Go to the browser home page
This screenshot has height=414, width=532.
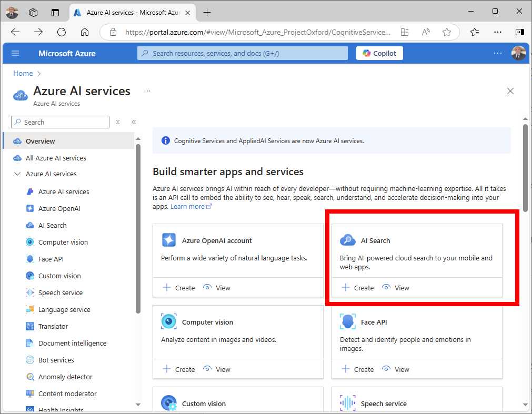[85, 32]
